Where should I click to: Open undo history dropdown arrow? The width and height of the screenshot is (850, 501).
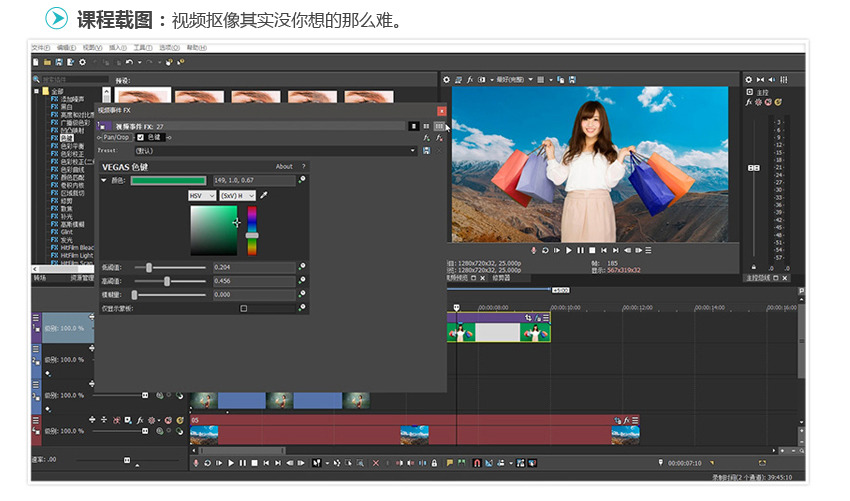click(139, 62)
